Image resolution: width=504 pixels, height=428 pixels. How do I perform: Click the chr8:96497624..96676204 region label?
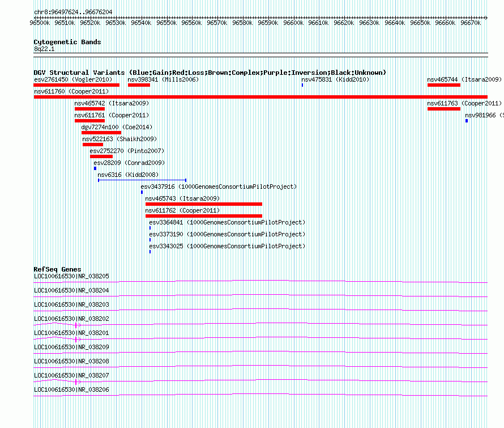pyautogui.click(x=73, y=12)
